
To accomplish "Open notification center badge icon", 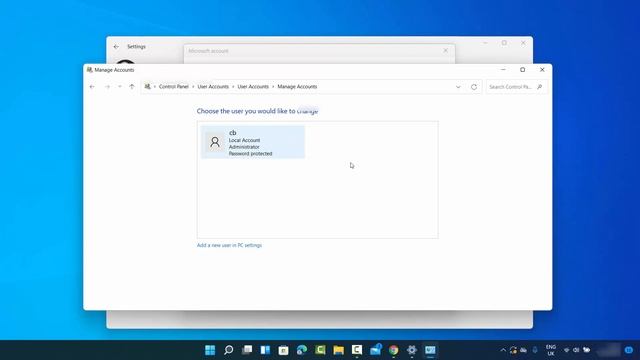I will pyautogui.click(x=629, y=350).
